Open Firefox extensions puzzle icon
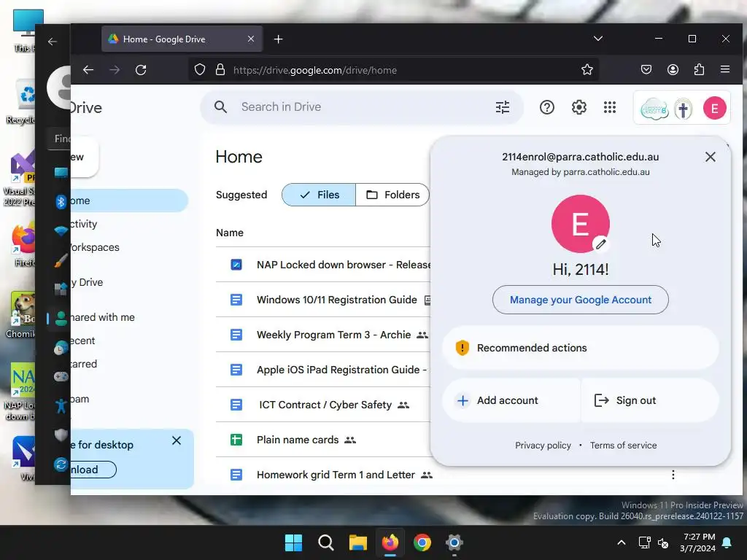This screenshot has height=560, width=747. [x=699, y=70]
